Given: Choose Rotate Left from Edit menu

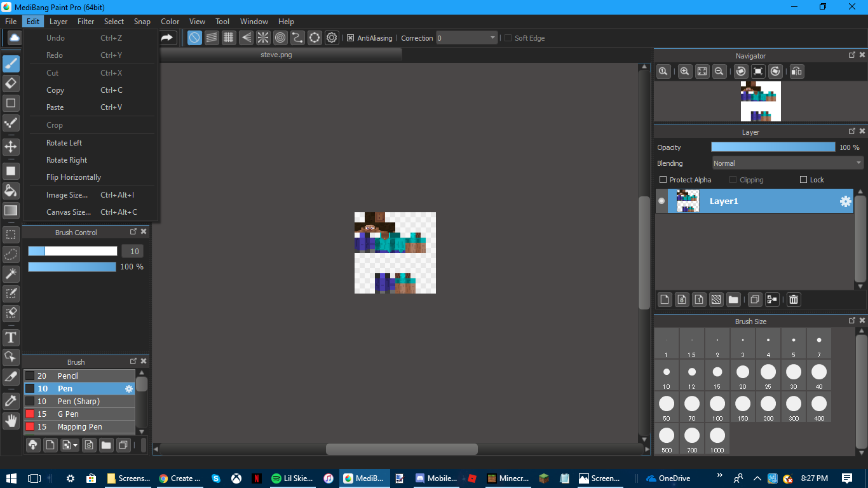Looking at the screenshot, I should [64, 143].
